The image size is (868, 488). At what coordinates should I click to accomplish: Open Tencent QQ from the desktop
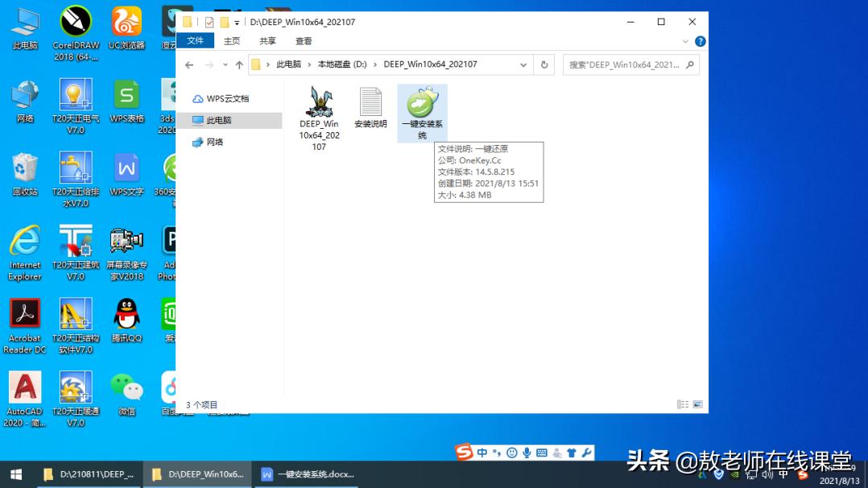[x=126, y=314]
